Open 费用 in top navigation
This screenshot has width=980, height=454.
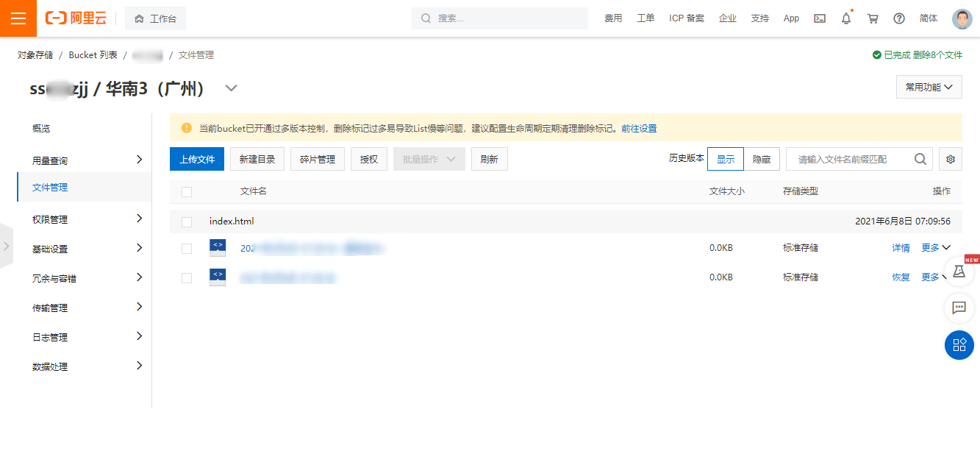[613, 18]
